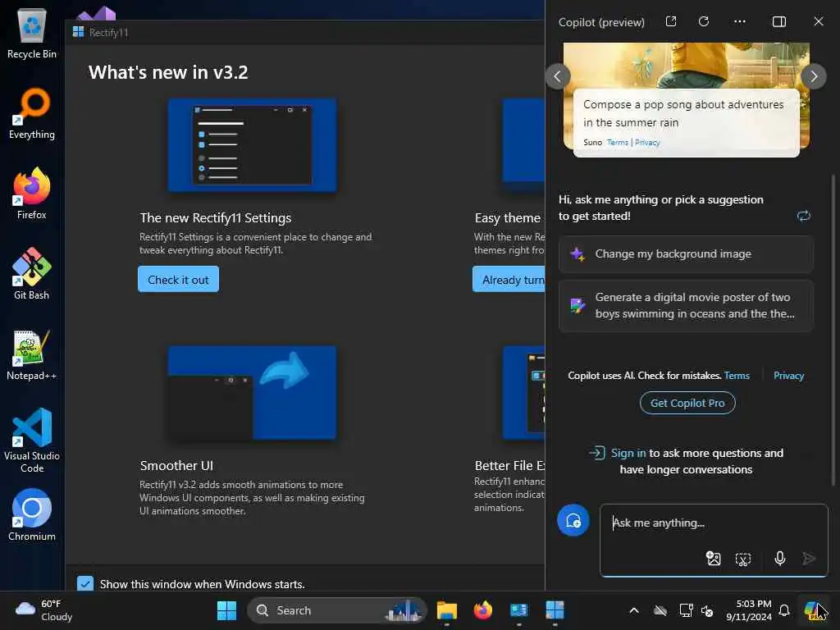The image size is (840, 630).
Task: Click the cloud-off system tray icon
Action: click(660, 610)
